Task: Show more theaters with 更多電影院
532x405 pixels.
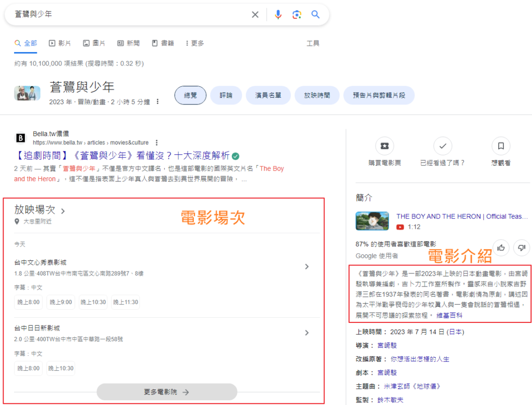Action: [x=167, y=392]
